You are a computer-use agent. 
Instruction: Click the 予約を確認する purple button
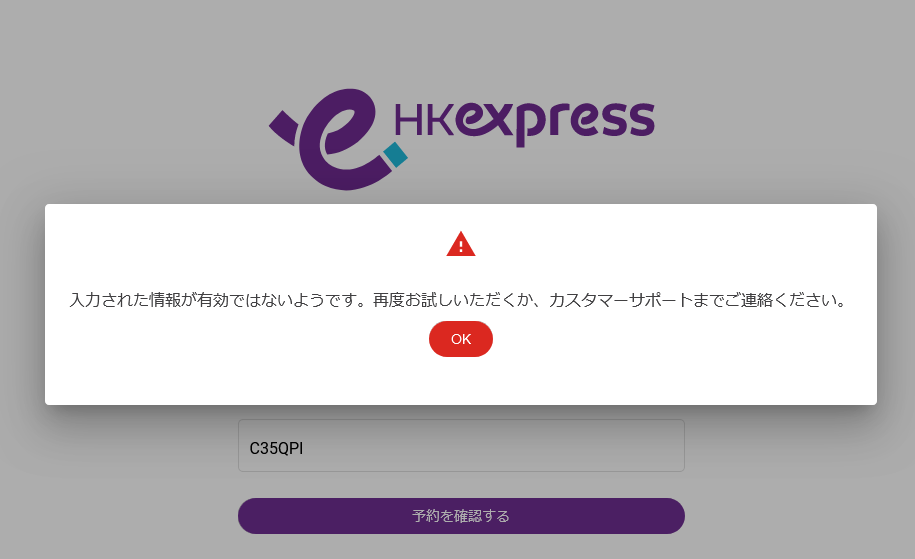coord(461,516)
